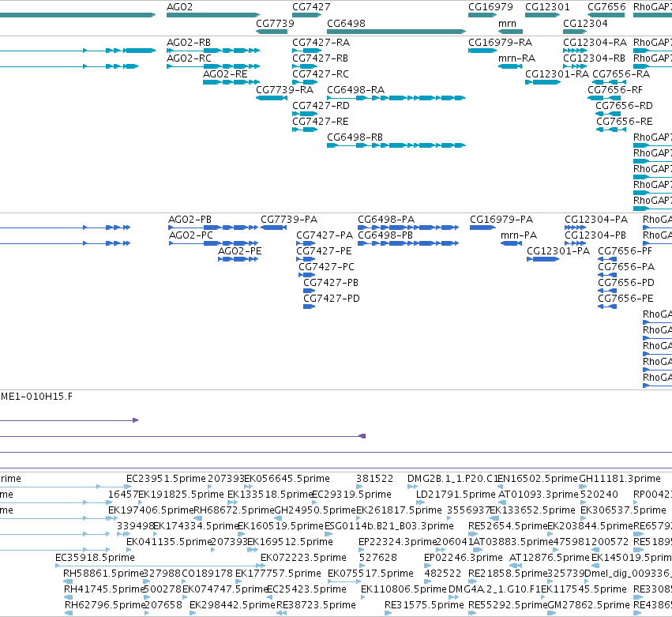The height and width of the screenshot is (617, 672).
Task: Open transcript CG7427-RA
Action: [x=307, y=51]
